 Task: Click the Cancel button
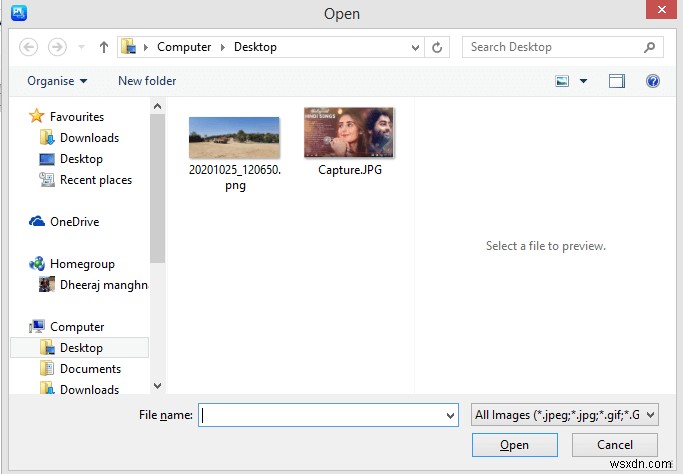pos(615,445)
